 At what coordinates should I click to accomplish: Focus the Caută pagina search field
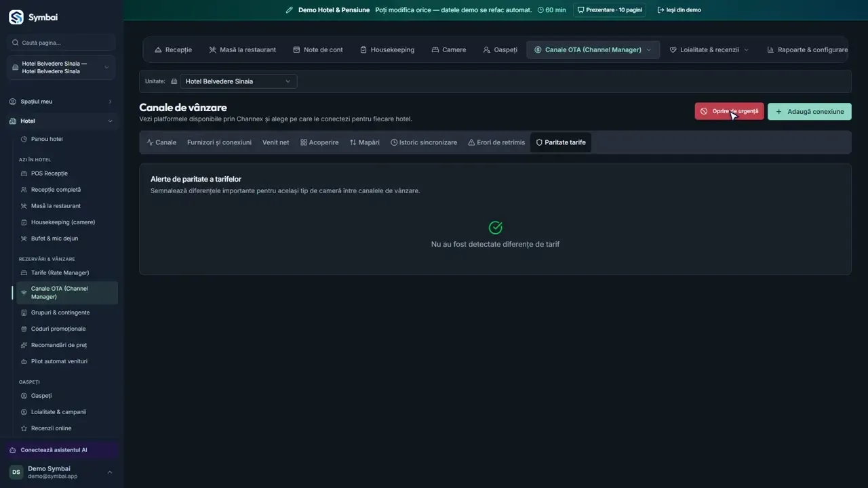[61, 43]
